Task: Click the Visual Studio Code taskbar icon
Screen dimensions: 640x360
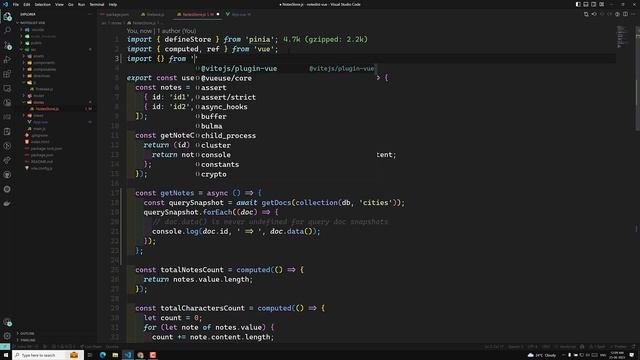Action: pyautogui.click(x=128, y=355)
